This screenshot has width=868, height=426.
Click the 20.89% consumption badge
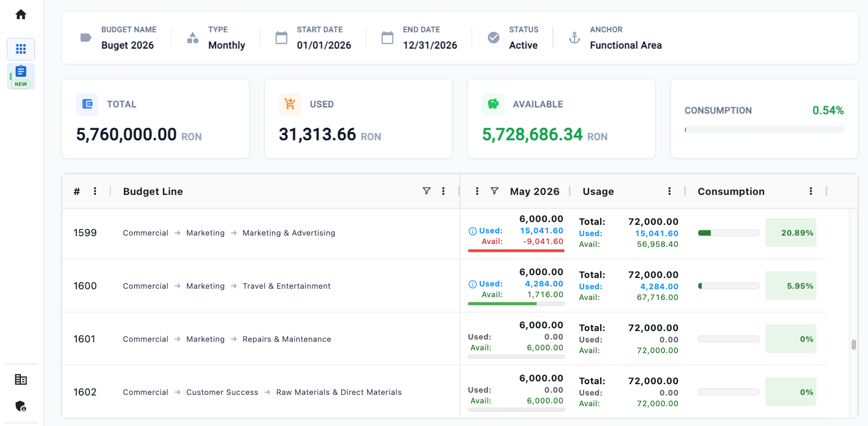click(x=791, y=233)
